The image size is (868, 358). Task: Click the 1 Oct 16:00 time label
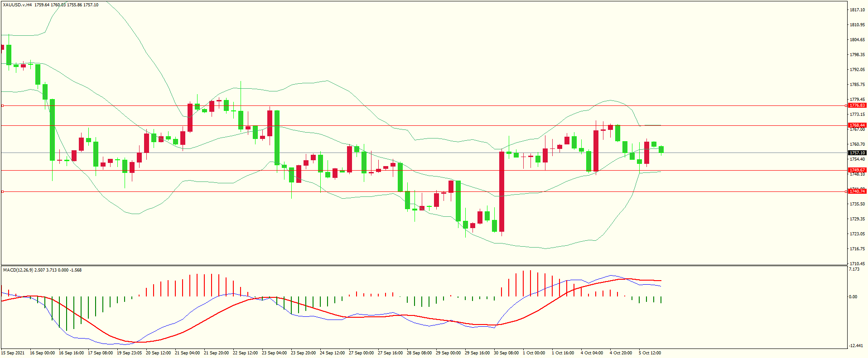click(563, 353)
